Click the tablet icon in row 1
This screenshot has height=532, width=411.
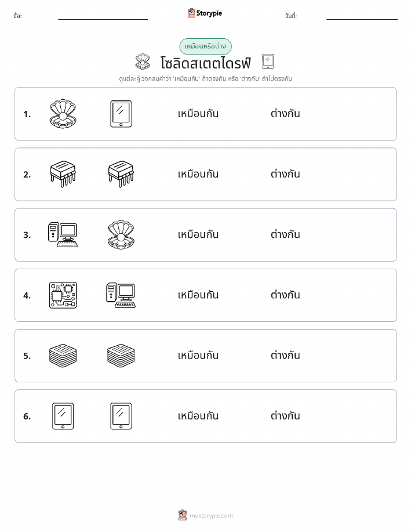click(x=121, y=114)
